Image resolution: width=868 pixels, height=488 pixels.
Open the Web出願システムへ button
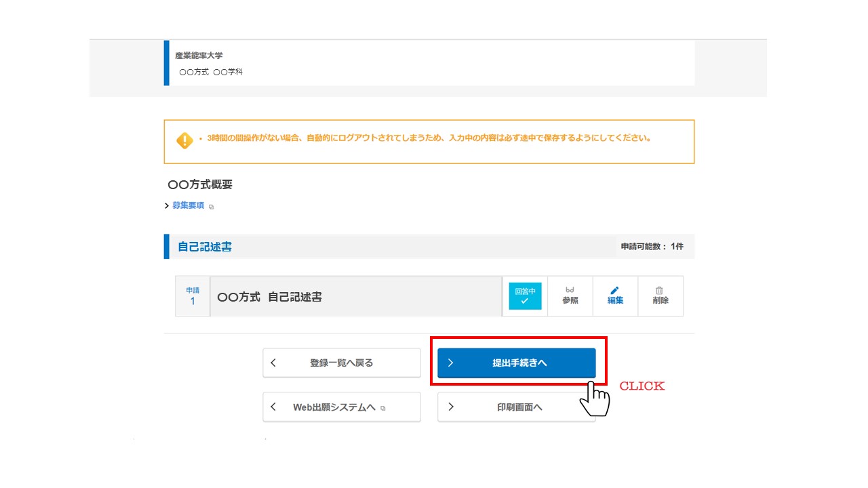[342, 407]
